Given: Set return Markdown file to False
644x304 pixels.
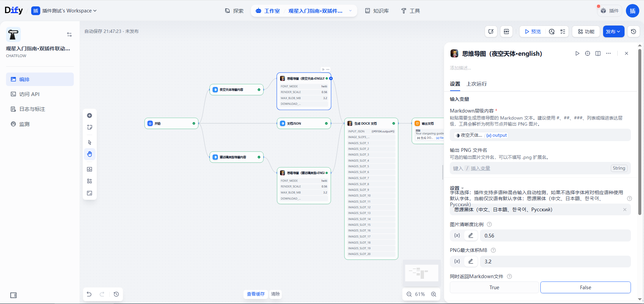Looking at the screenshot, I should pos(586,288).
